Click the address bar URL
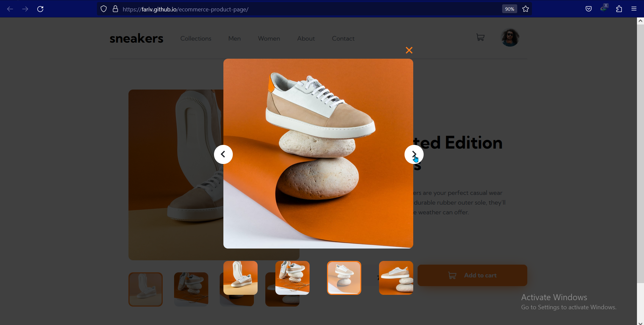The width and height of the screenshot is (644, 325). click(x=185, y=10)
